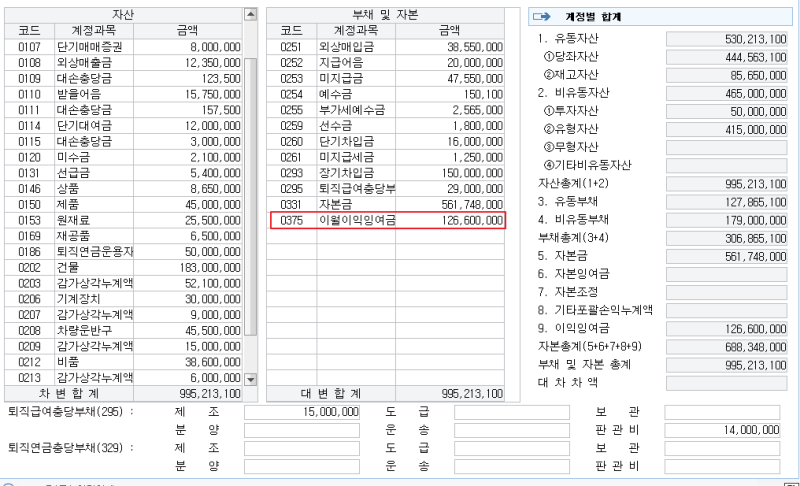Click the 퇴직연금충당부채(329) 도급 input field
The width and height of the screenshot is (800, 486).
click(512, 448)
